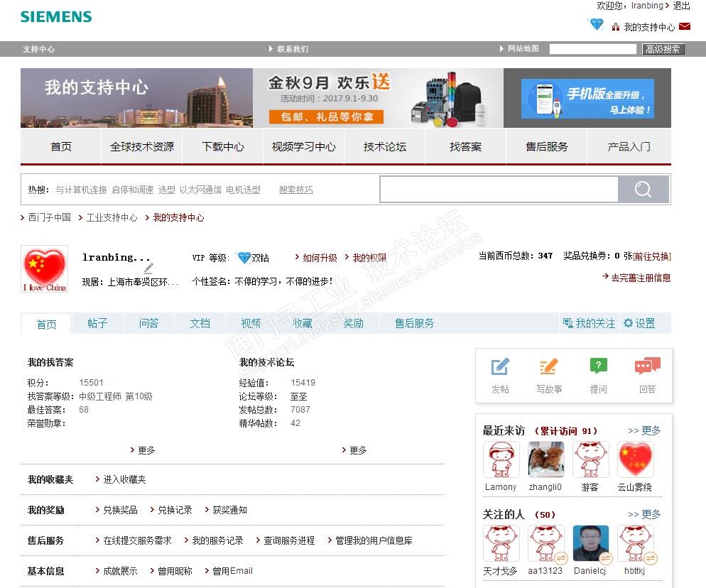Click 进入收藏夹 link
Viewport: 706px width, 588px height.
[x=124, y=479]
